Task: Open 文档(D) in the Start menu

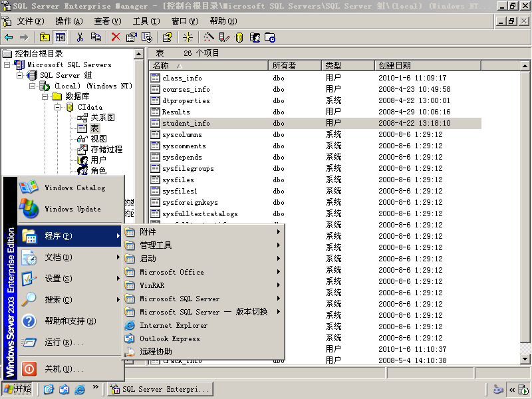Action: click(x=71, y=257)
